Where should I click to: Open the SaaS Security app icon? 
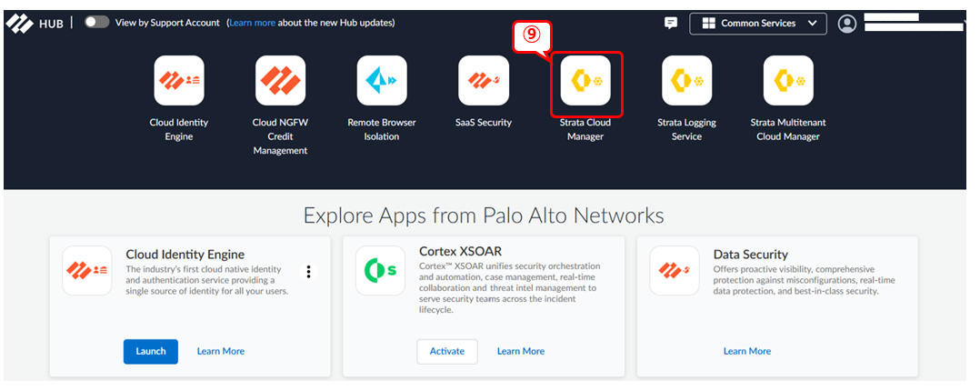pos(483,81)
